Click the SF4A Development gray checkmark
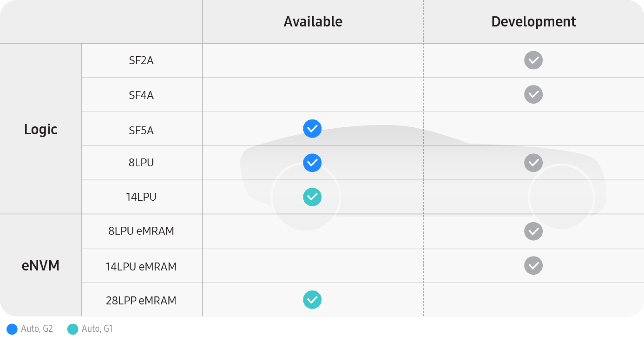The width and height of the screenshot is (644, 351). pyautogui.click(x=533, y=94)
